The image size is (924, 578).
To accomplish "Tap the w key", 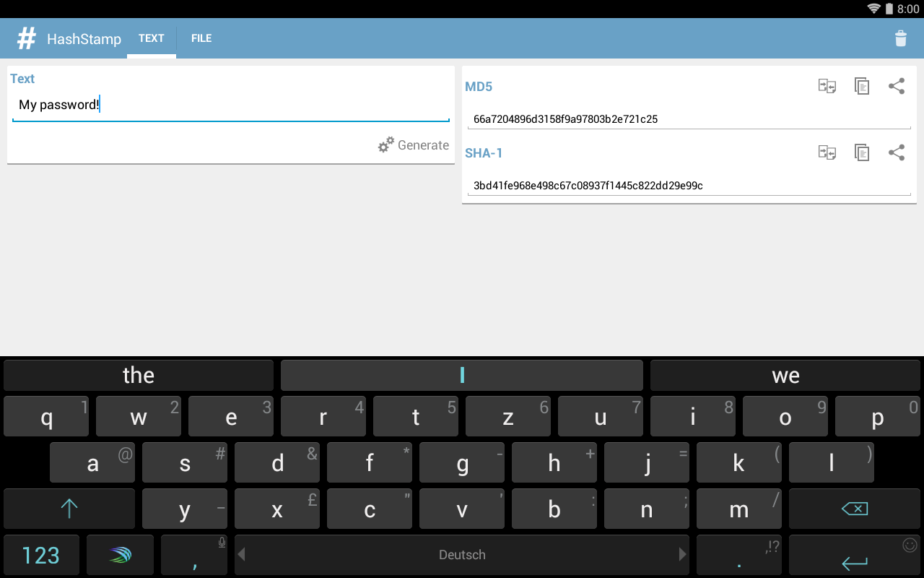I will point(139,416).
